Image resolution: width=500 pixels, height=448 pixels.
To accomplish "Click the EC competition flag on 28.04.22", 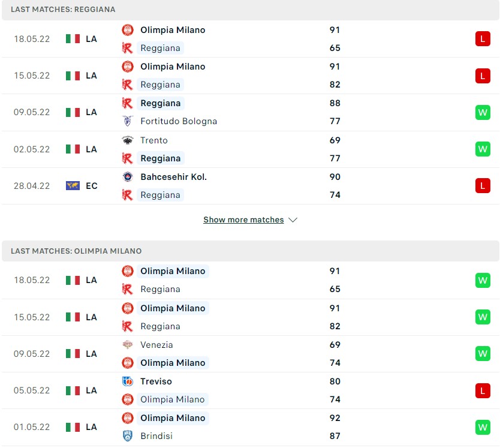I will click(x=73, y=186).
